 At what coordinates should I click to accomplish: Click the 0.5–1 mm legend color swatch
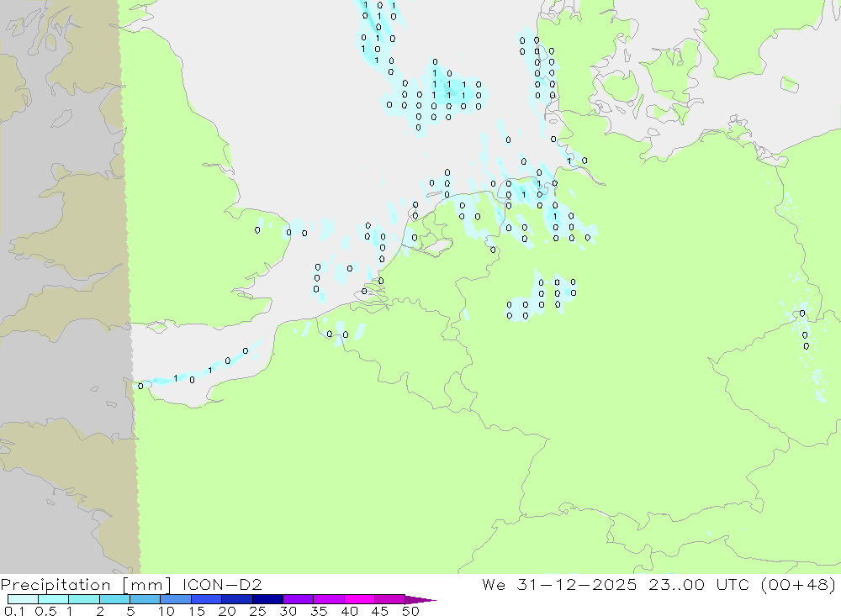54,599
